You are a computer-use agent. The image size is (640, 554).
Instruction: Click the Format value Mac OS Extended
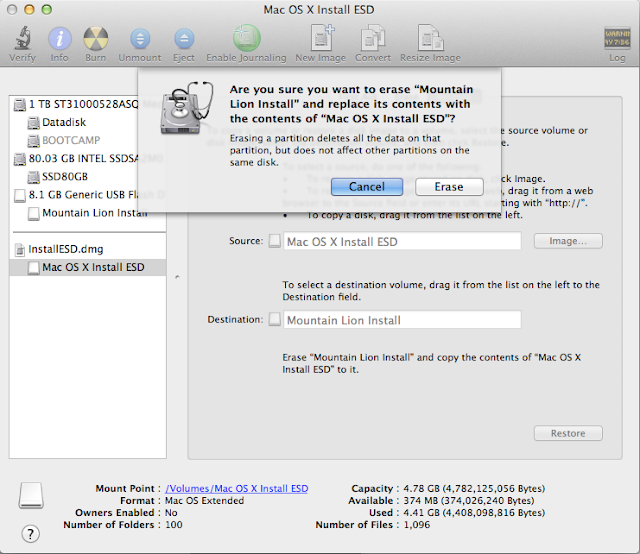coord(204,501)
